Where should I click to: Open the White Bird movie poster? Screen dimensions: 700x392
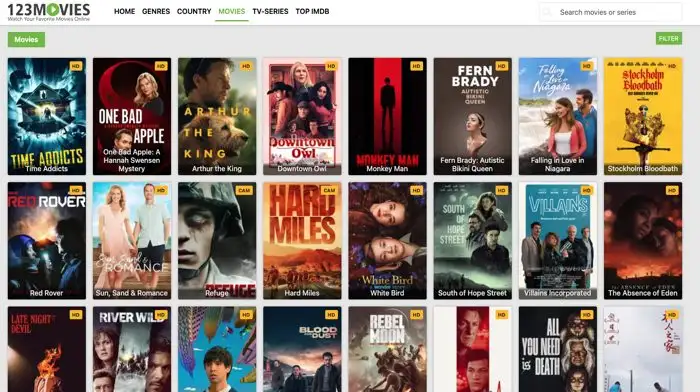point(388,241)
